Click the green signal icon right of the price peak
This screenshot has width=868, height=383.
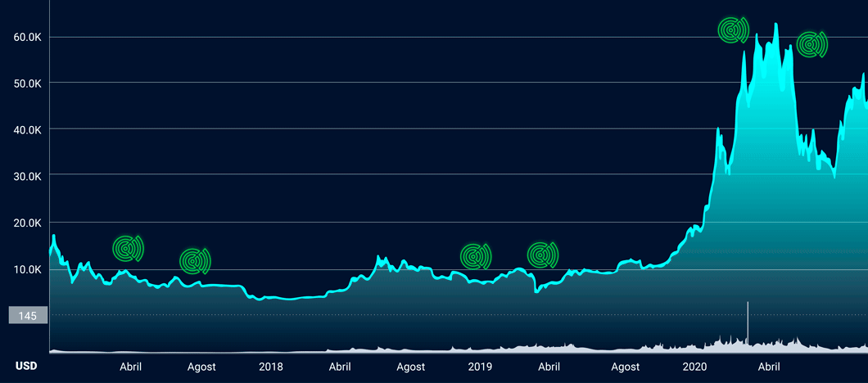click(x=811, y=44)
